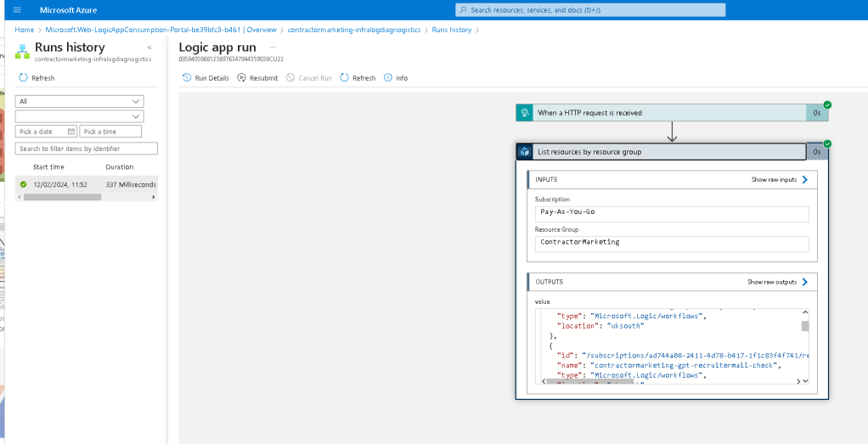The height and width of the screenshot is (444, 868).
Task: Click the succeeded status icon of the run row
Action: pyautogui.click(x=23, y=184)
